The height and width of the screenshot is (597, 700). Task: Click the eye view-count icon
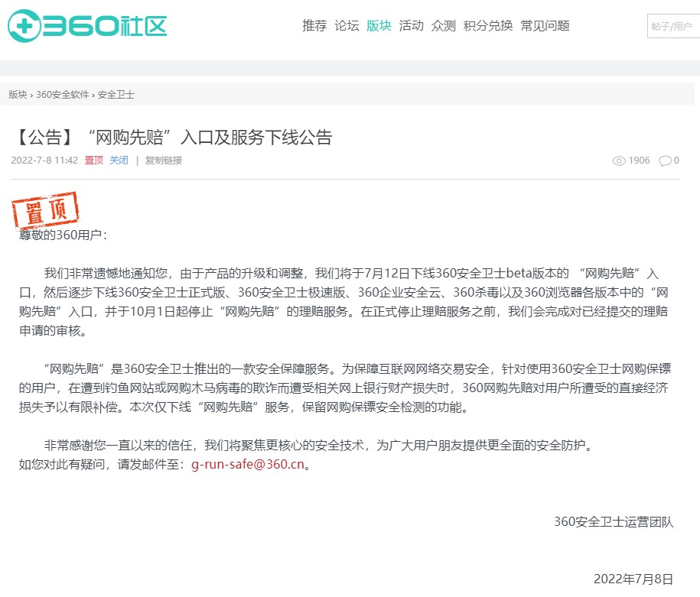coord(619,161)
